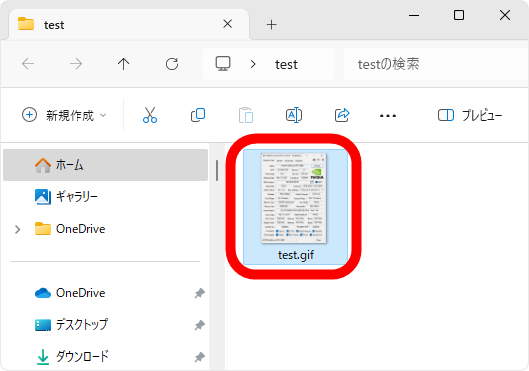Open the 新規作成 dropdown
529x371 pixels.
point(64,115)
